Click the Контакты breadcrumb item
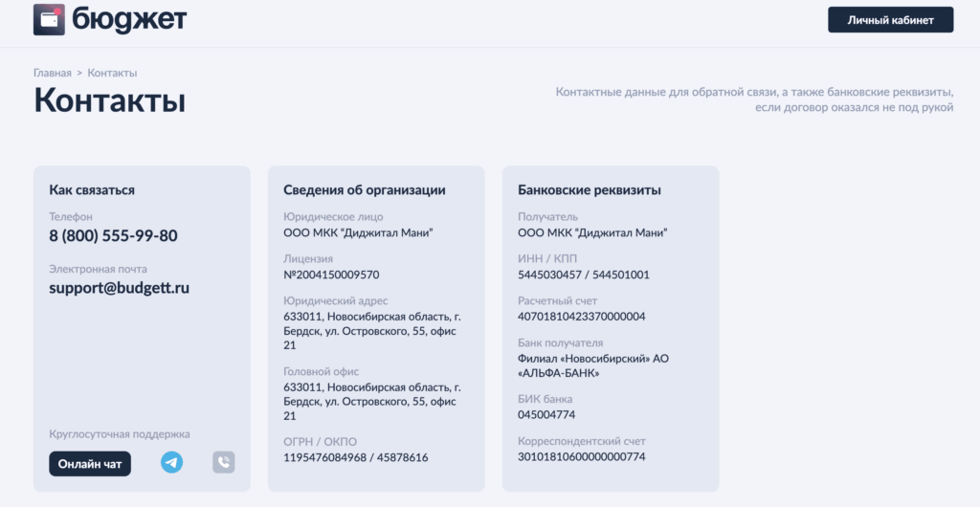 (x=112, y=73)
